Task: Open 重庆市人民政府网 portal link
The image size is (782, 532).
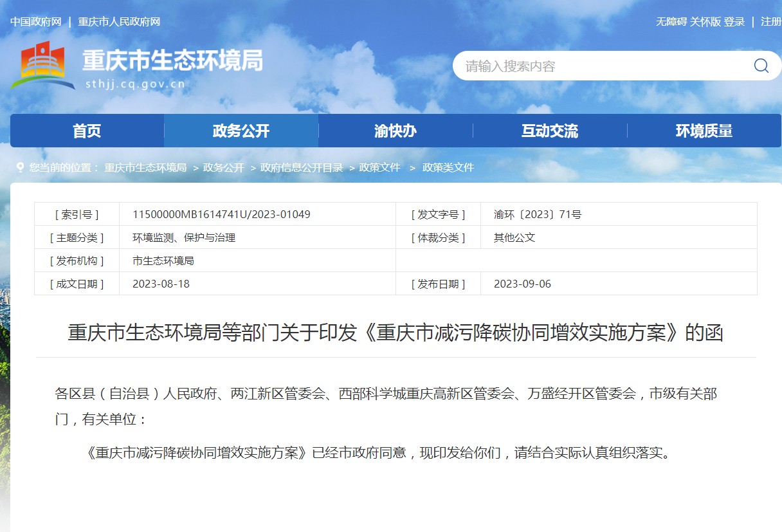Action: pyautogui.click(x=118, y=21)
